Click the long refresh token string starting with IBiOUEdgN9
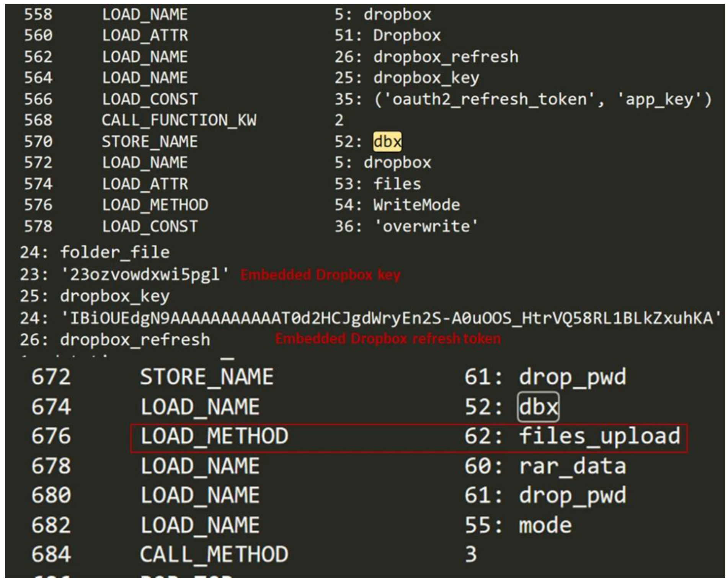Image resolution: width=728 pixels, height=583 pixels. [391, 318]
